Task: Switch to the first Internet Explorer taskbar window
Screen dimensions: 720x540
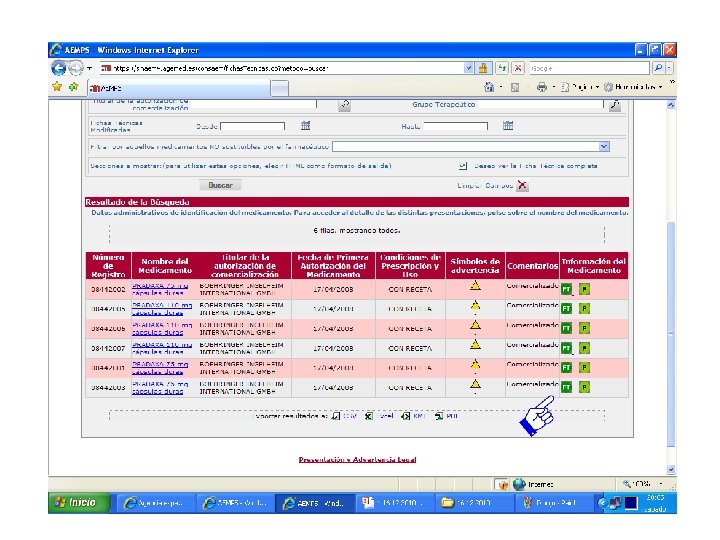Action: click(155, 503)
